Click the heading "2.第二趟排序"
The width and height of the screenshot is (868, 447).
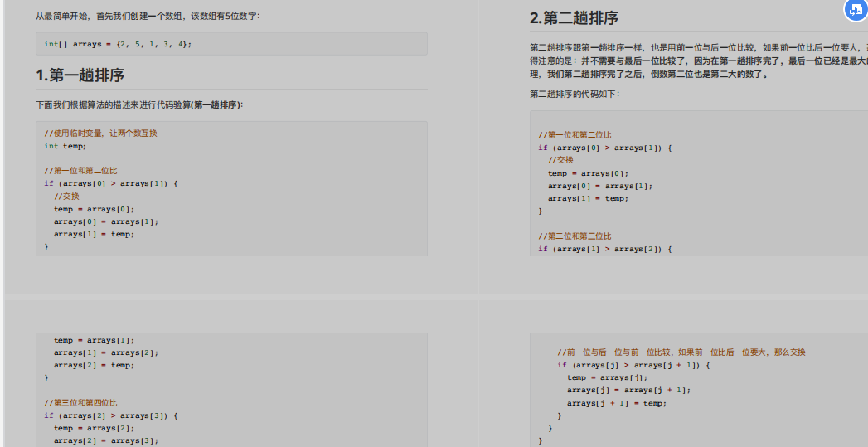click(x=574, y=18)
